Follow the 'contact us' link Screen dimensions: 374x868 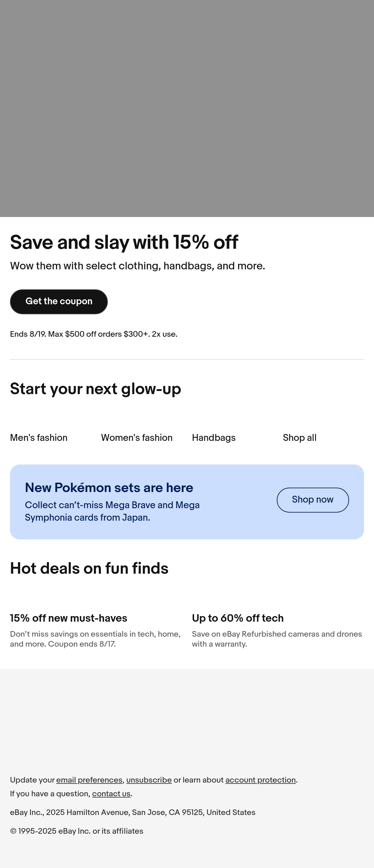(x=111, y=794)
